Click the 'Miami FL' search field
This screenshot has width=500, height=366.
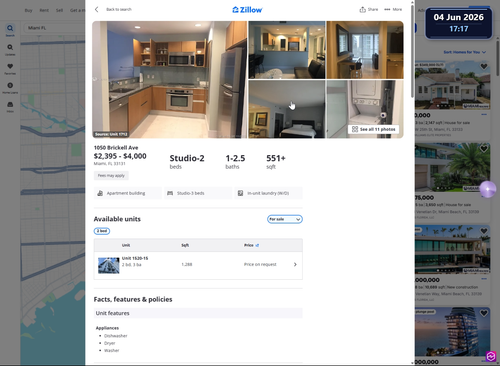54,28
